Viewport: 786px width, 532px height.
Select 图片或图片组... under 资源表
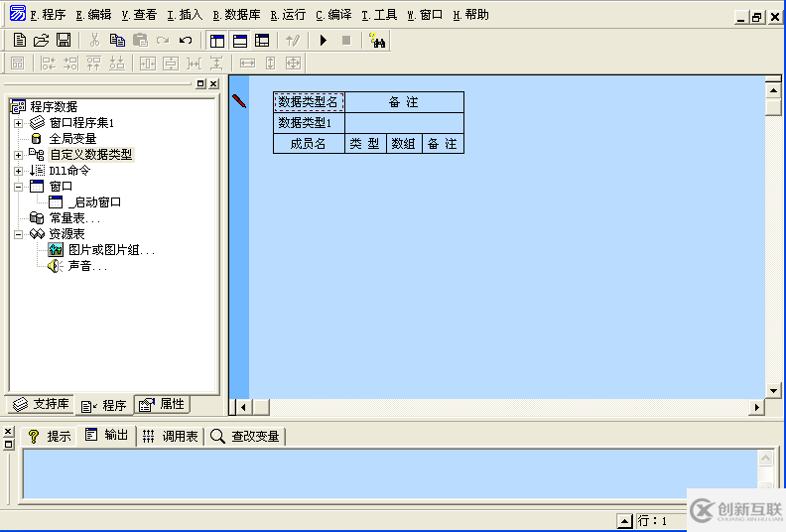[x=111, y=250]
